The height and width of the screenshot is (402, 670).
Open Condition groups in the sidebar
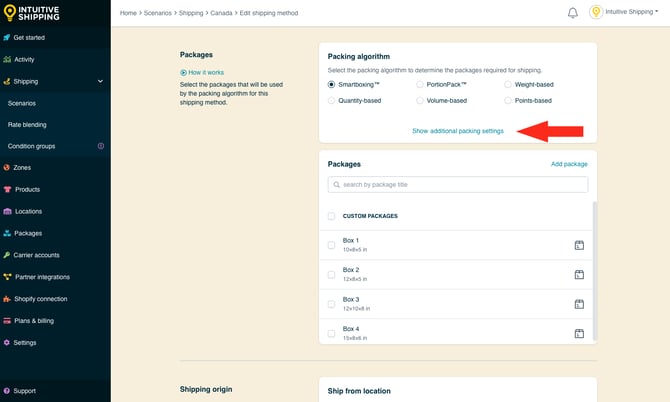[x=31, y=146]
